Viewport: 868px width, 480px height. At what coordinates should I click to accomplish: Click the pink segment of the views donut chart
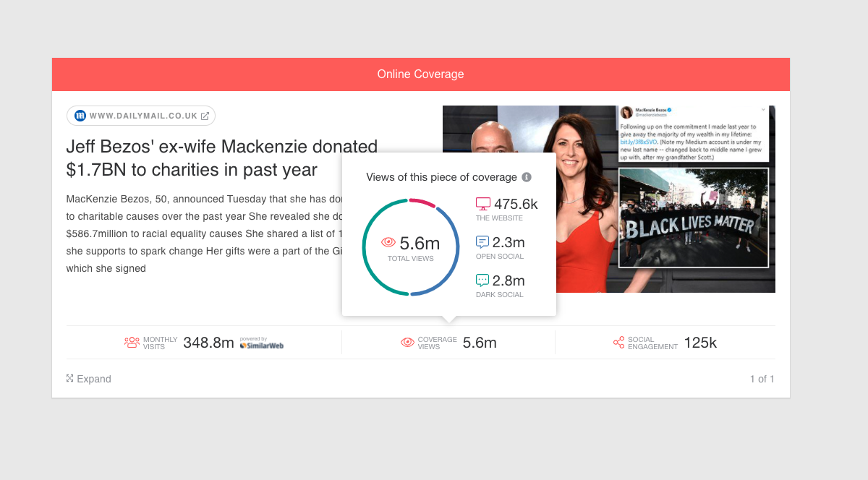coord(423,201)
